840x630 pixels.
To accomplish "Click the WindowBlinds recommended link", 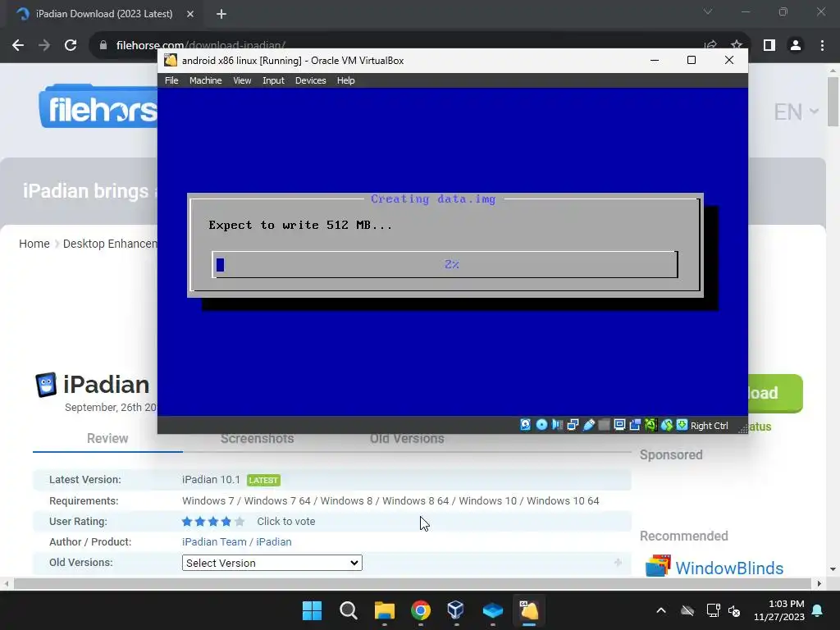I will 729,568.
